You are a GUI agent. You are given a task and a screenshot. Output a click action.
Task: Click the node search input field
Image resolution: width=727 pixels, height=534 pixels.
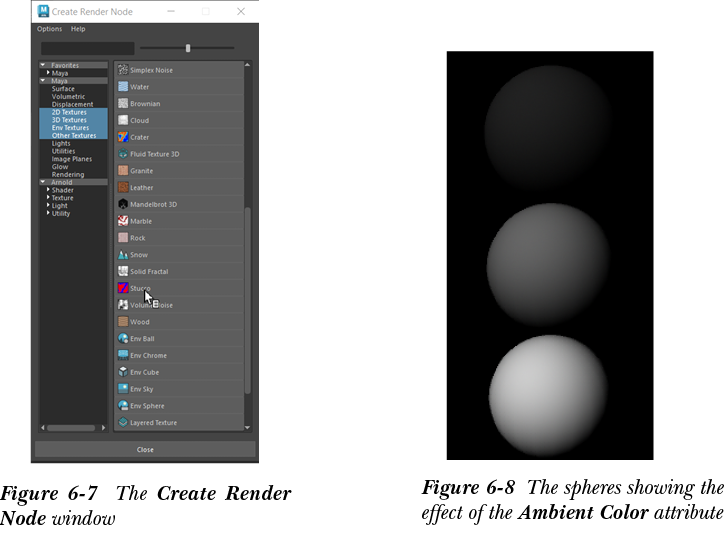87,48
